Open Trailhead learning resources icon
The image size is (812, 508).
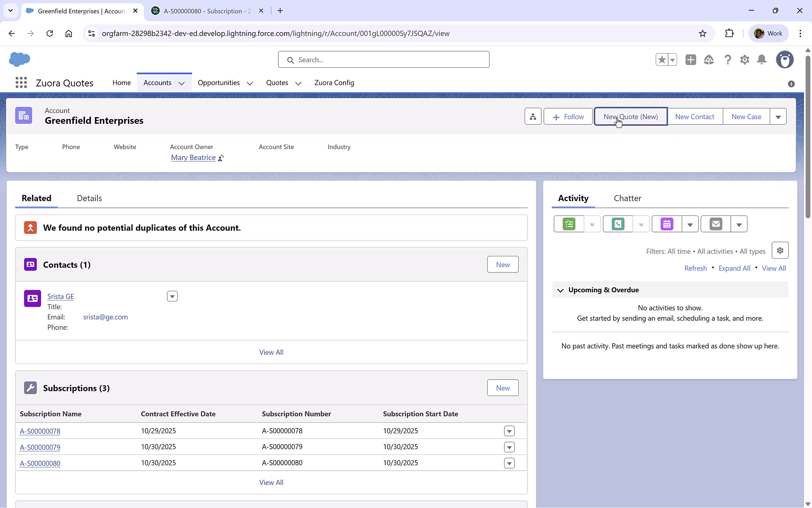709,60
